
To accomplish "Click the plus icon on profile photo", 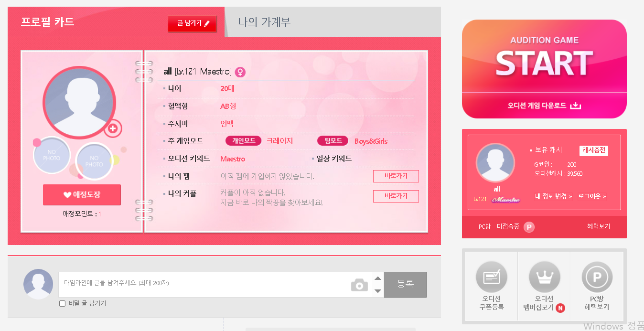I will pos(113,128).
